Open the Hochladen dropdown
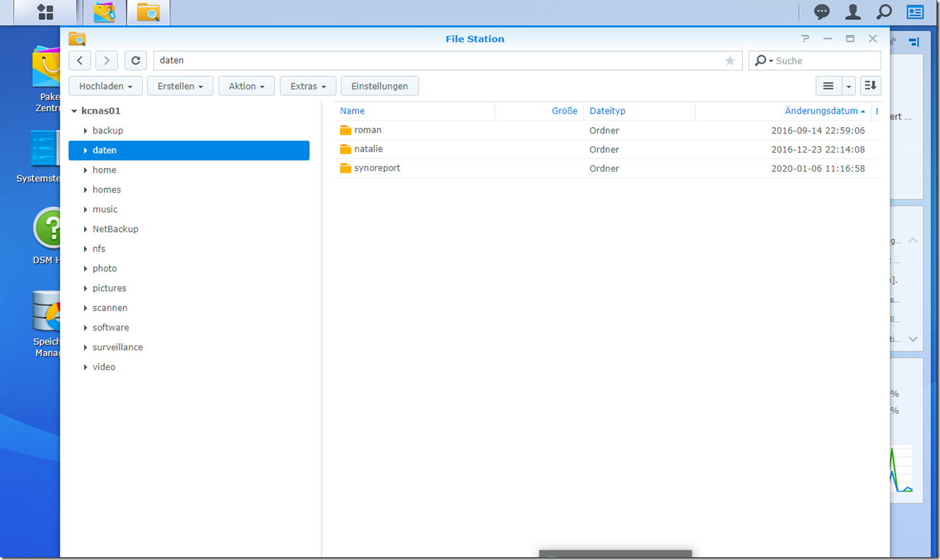The width and height of the screenshot is (940, 560). (x=105, y=86)
